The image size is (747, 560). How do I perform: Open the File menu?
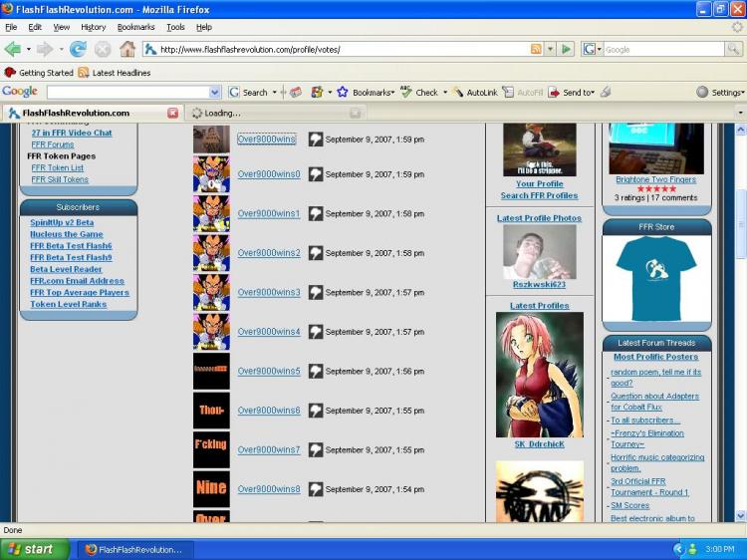coord(11,27)
